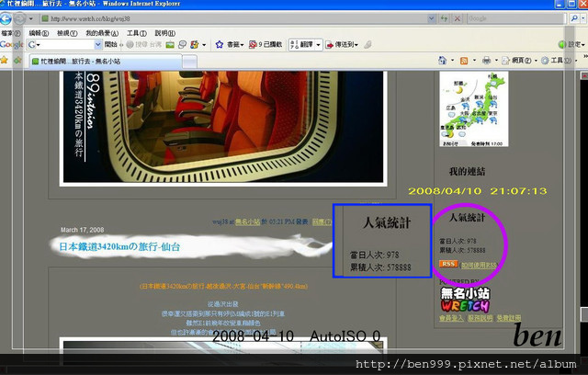Open the 傳送到 send-to dropdown

coord(342,45)
